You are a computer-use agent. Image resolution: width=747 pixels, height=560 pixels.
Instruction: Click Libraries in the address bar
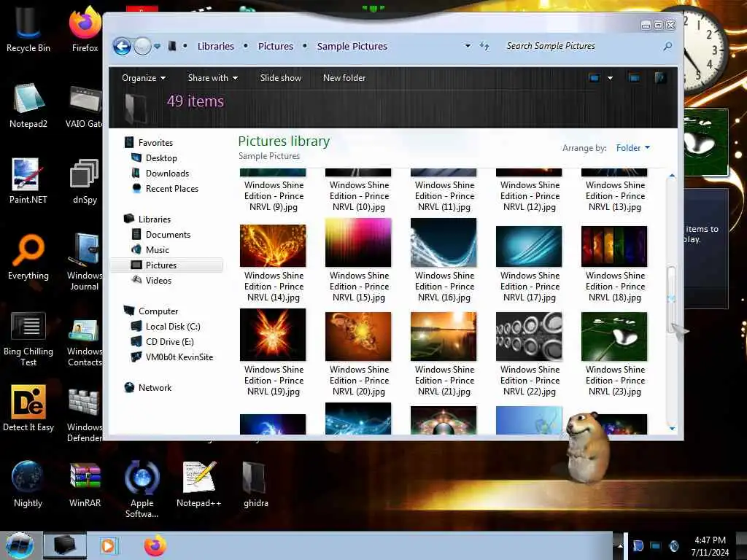click(215, 46)
